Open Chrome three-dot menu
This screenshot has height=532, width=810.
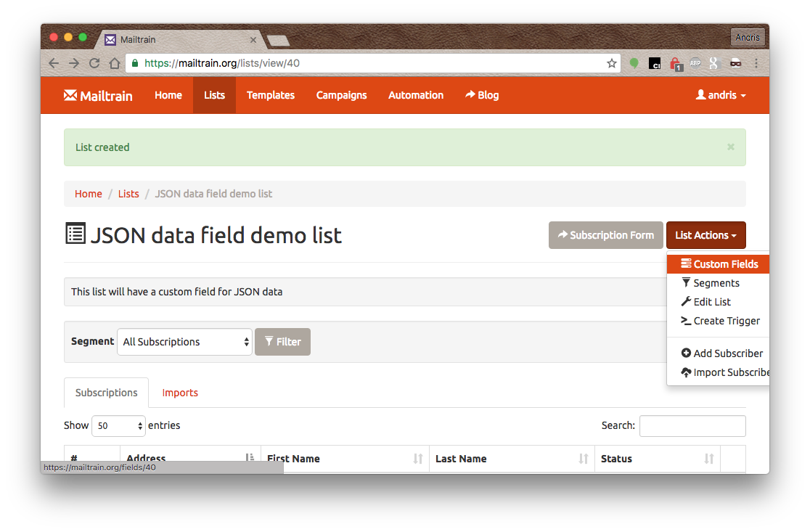tap(756, 63)
